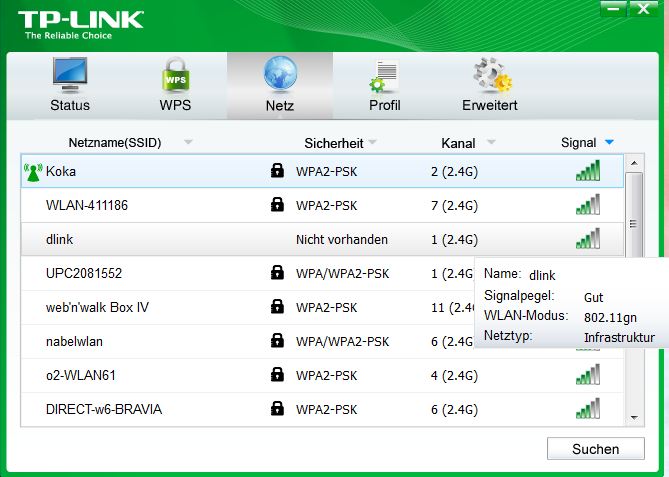Select the dlink network
The width and height of the screenshot is (669, 477).
(x=322, y=239)
